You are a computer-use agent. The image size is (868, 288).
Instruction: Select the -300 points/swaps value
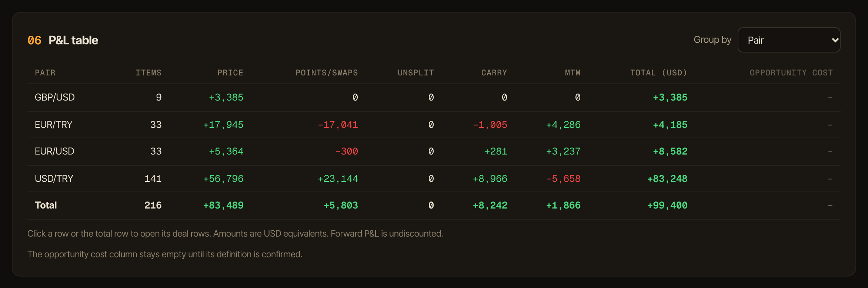point(346,152)
